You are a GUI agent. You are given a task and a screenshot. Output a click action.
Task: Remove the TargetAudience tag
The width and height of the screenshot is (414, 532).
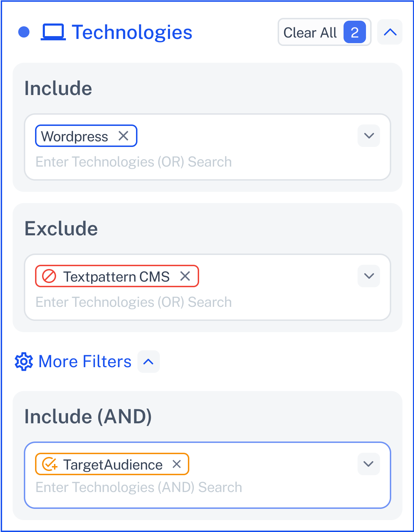(177, 464)
